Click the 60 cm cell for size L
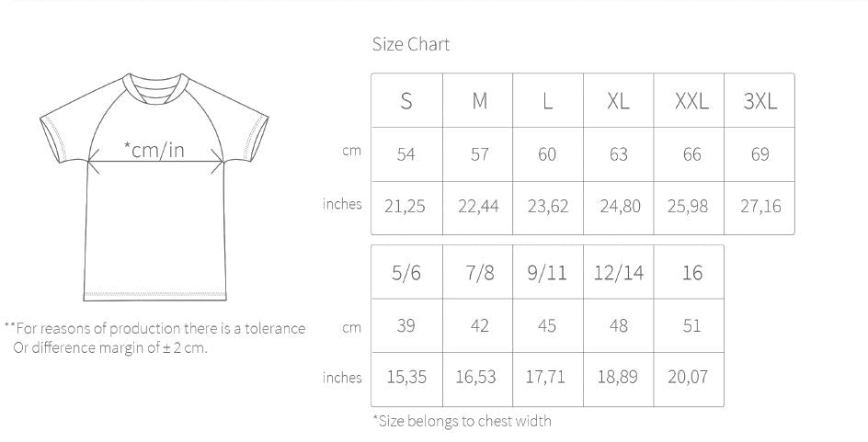The width and height of the screenshot is (868, 442). click(x=547, y=154)
